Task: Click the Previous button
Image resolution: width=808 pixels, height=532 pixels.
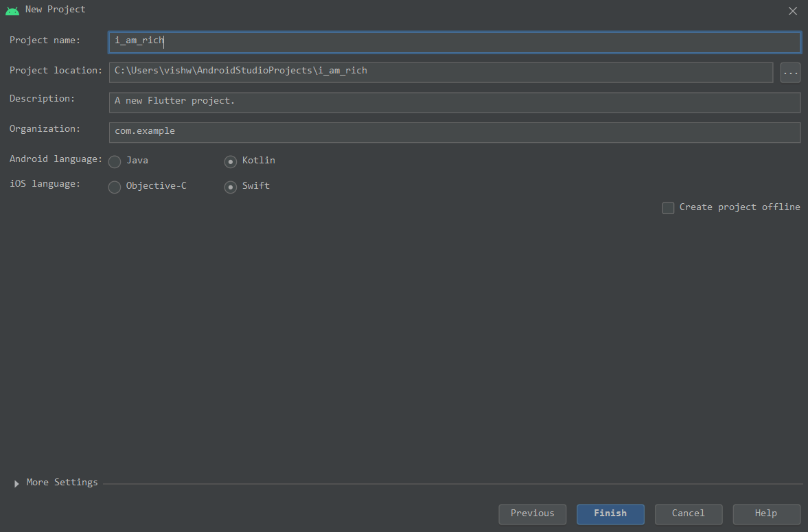Action: (532, 513)
